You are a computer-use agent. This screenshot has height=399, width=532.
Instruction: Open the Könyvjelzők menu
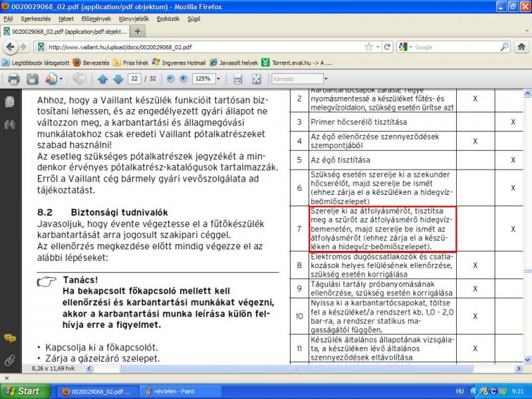click(134, 19)
